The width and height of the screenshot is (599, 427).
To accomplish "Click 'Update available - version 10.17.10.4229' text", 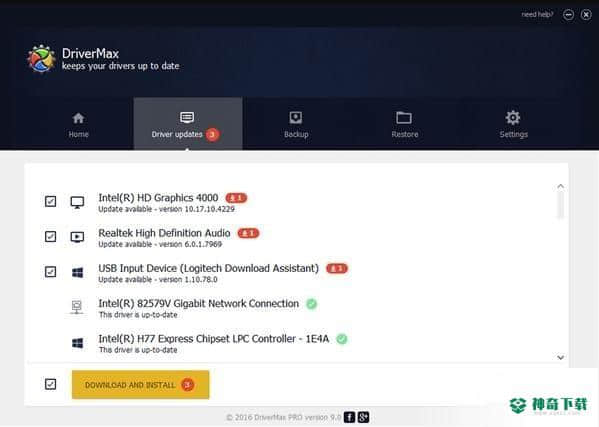I will 167,209.
